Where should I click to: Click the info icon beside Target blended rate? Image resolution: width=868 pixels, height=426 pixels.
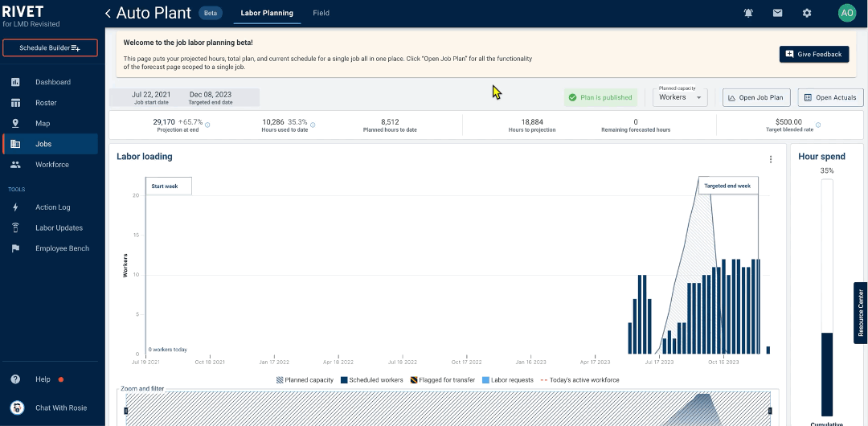(818, 125)
